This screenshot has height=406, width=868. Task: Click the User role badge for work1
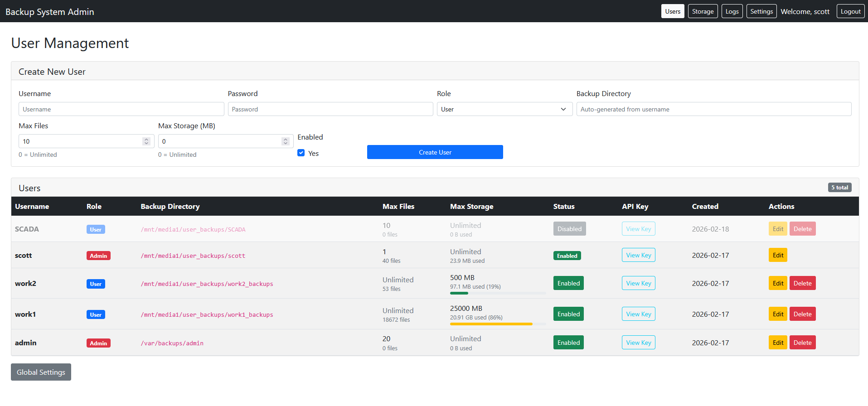pyautogui.click(x=96, y=314)
